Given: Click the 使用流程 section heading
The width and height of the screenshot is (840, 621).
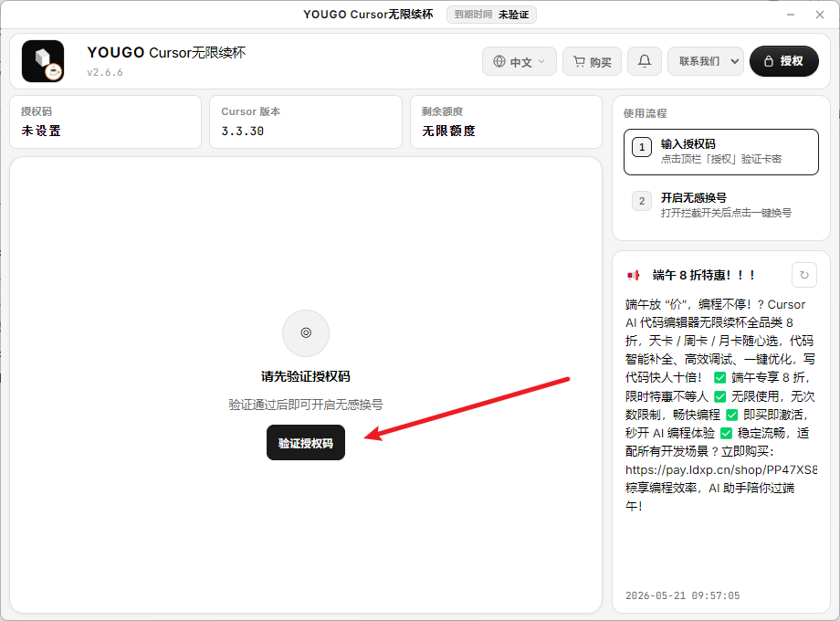Looking at the screenshot, I should 645,113.
